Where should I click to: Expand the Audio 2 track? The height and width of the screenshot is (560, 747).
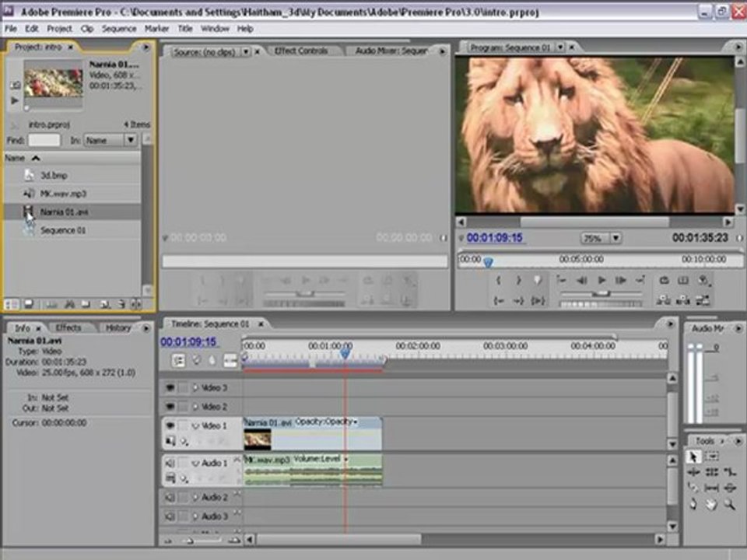point(195,497)
